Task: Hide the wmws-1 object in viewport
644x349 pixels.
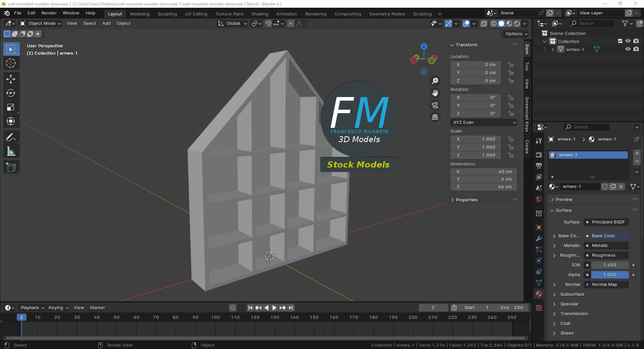Action: pyautogui.click(x=628, y=49)
